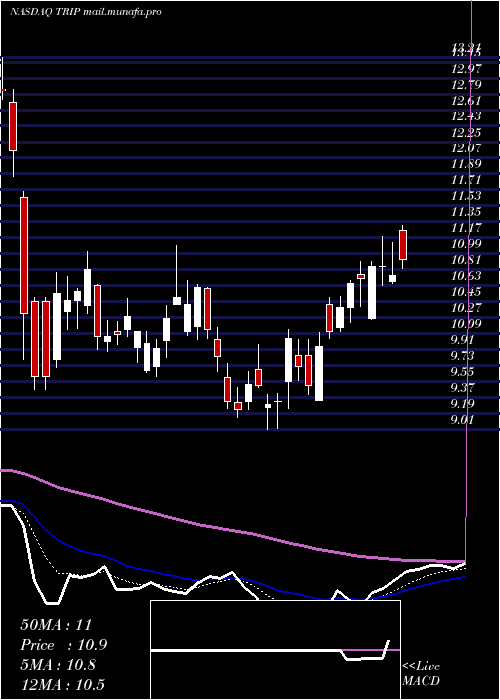
Task: Click the 12.79 price axis label
Action: (x=467, y=84)
